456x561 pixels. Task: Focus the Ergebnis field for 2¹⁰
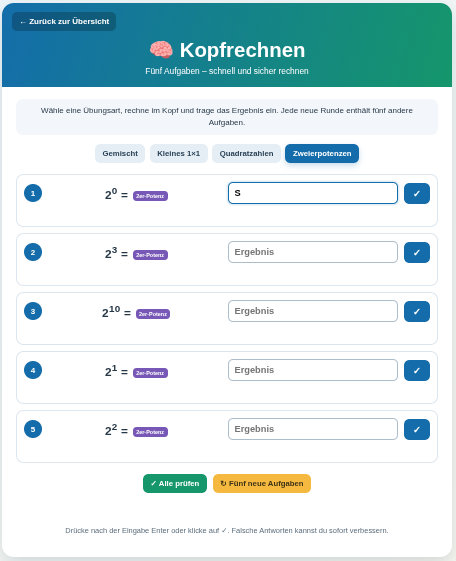[x=313, y=311]
